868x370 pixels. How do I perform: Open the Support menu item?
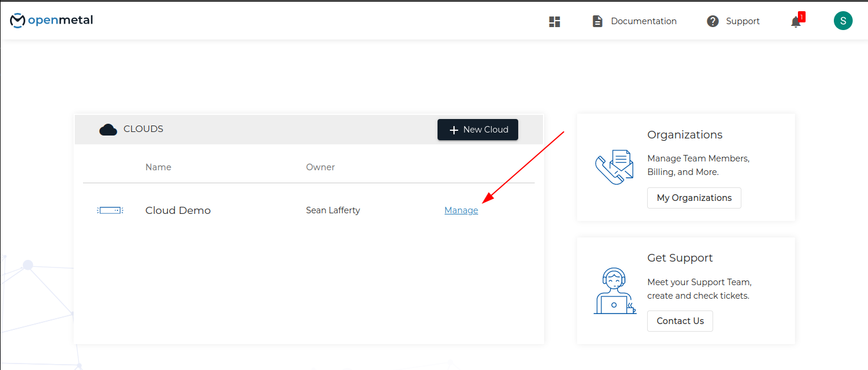[742, 21]
